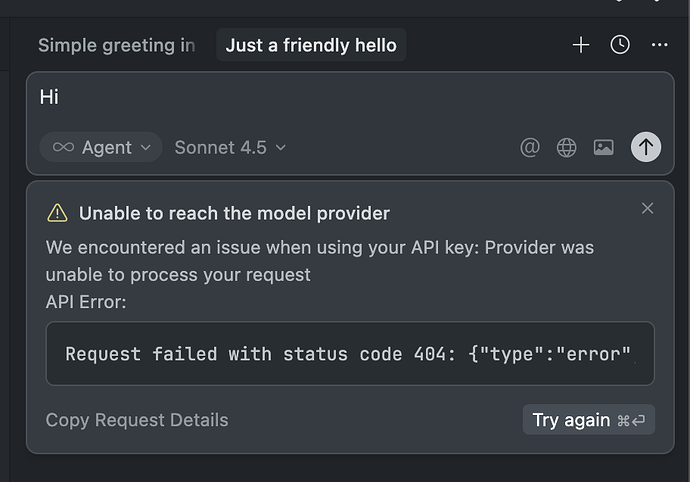690x482 pixels.
Task: Click the yellow warning triangle icon
Action: [58, 212]
